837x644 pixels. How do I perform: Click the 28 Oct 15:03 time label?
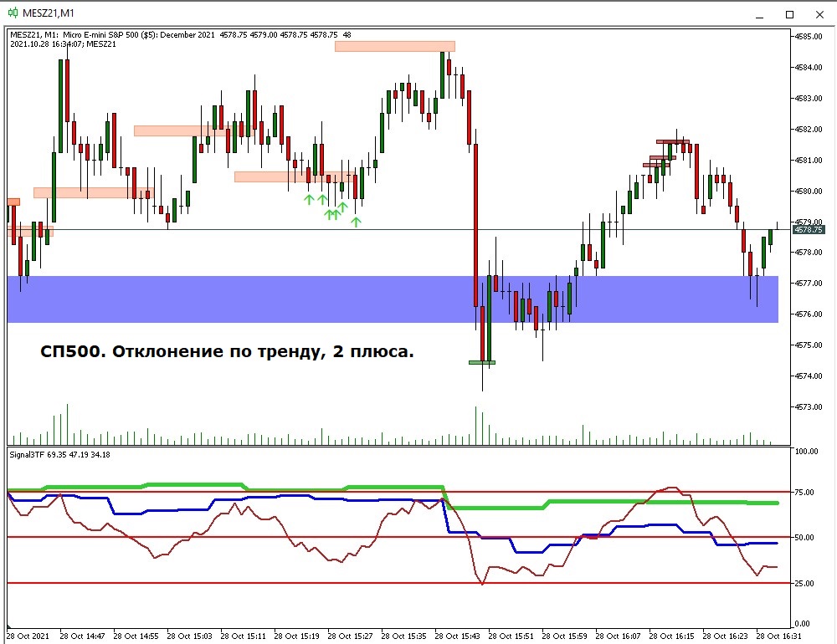tap(189, 636)
